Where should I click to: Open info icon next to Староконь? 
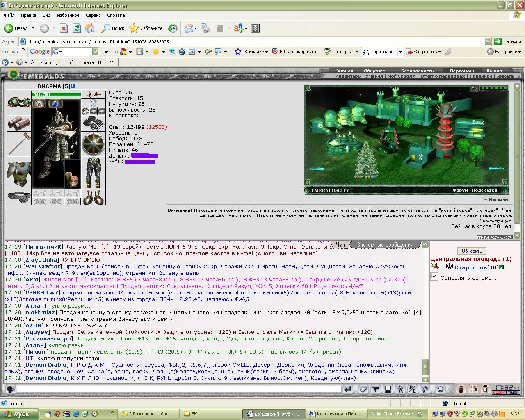[x=501, y=267]
